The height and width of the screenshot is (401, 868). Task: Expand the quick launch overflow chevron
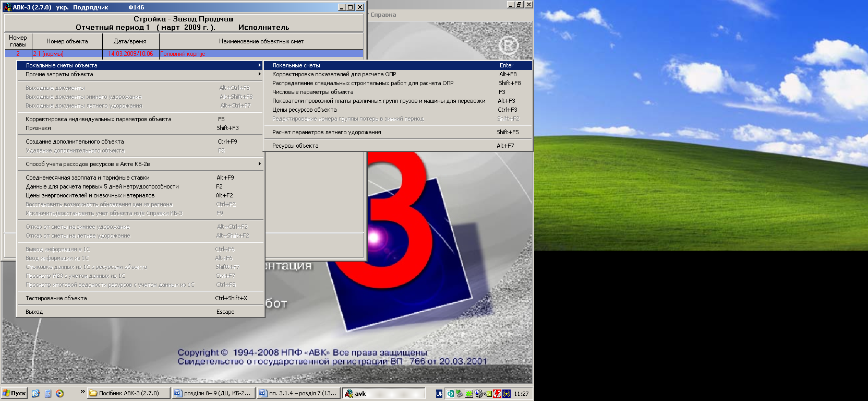82,391
